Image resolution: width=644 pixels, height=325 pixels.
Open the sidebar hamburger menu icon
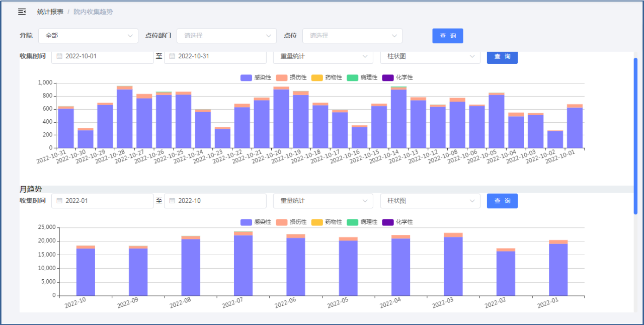click(21, 11)
